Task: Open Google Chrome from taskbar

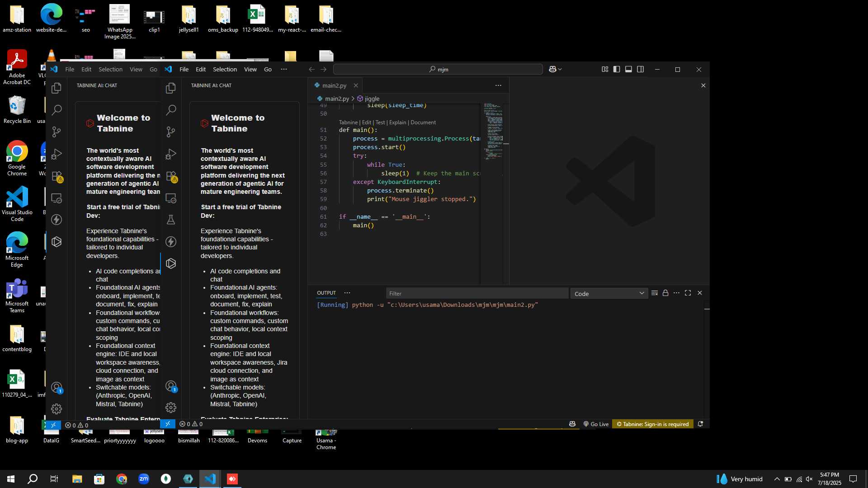Action: coord(122,479)
